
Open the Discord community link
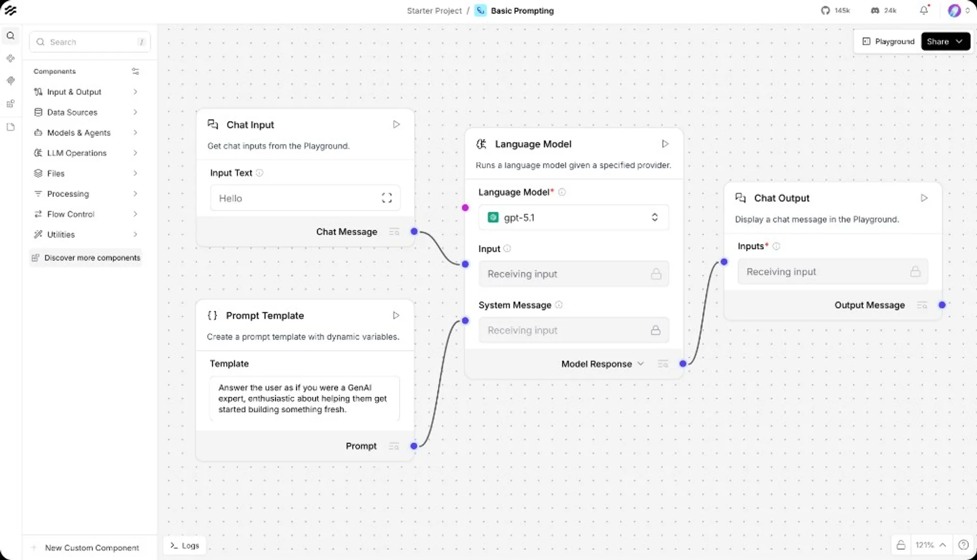[883, 10]
